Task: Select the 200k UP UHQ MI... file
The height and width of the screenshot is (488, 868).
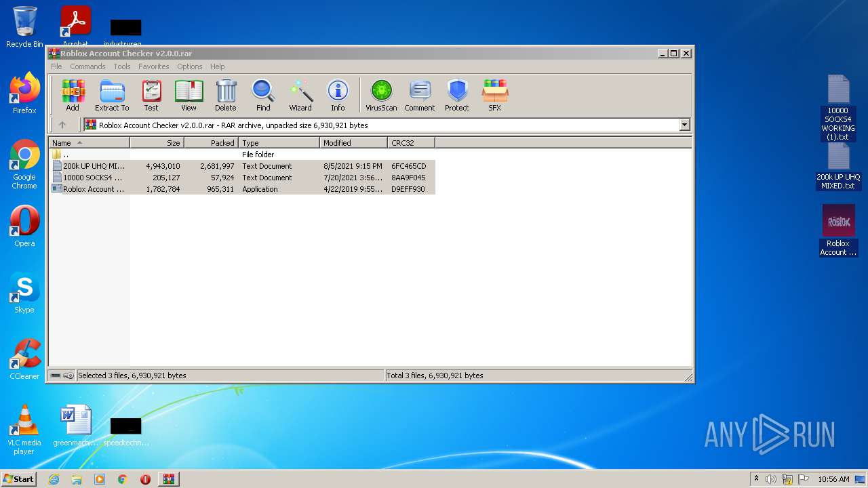Action: pyautogui.click(x=242, y=166)
